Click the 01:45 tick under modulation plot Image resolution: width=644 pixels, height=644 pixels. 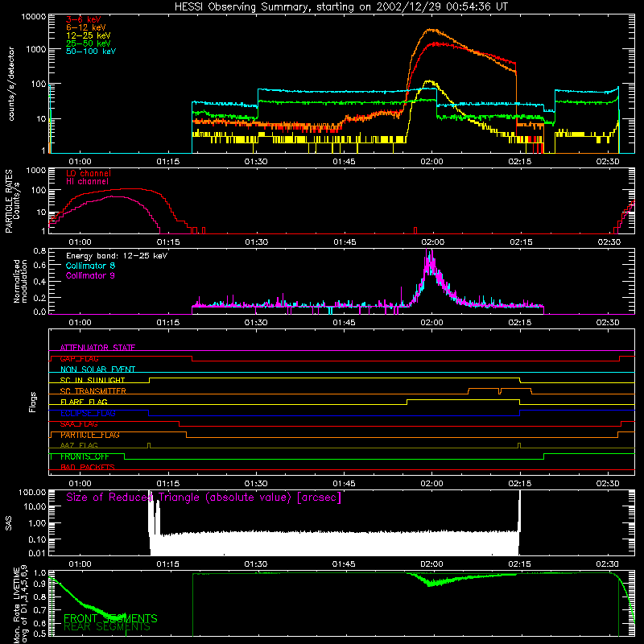[344, 323]
